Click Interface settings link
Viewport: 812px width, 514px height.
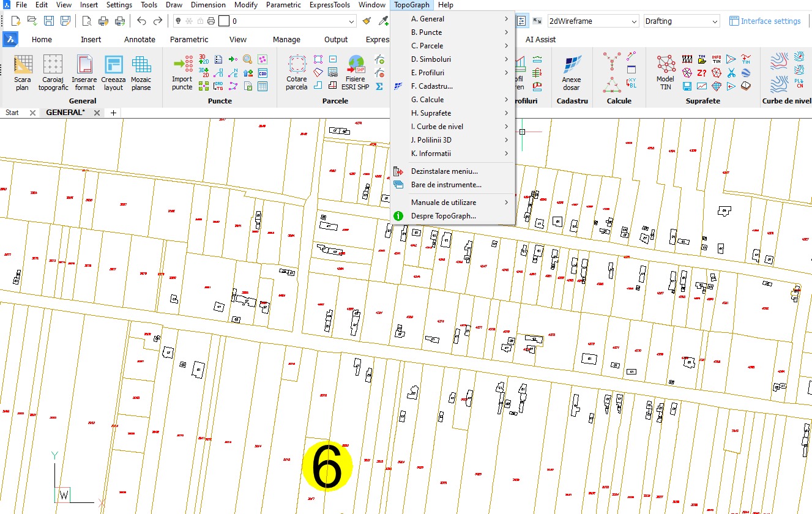[765, 21]
